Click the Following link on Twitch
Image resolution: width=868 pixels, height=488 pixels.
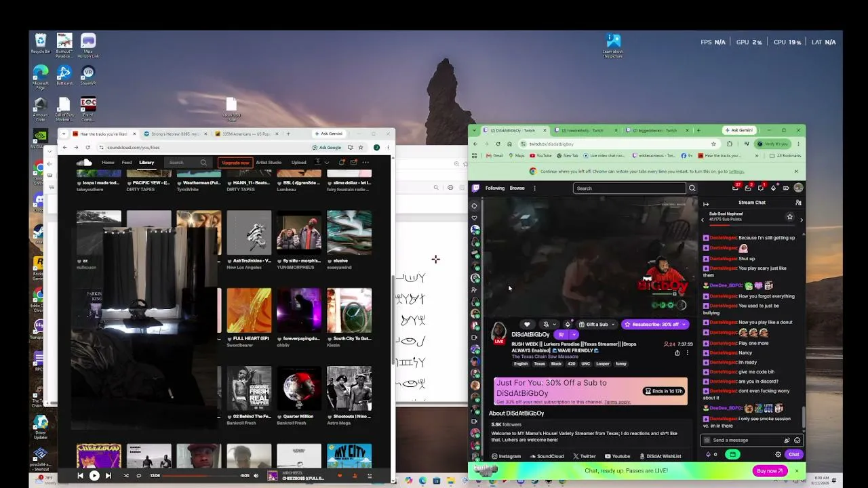tap(495, 188)
